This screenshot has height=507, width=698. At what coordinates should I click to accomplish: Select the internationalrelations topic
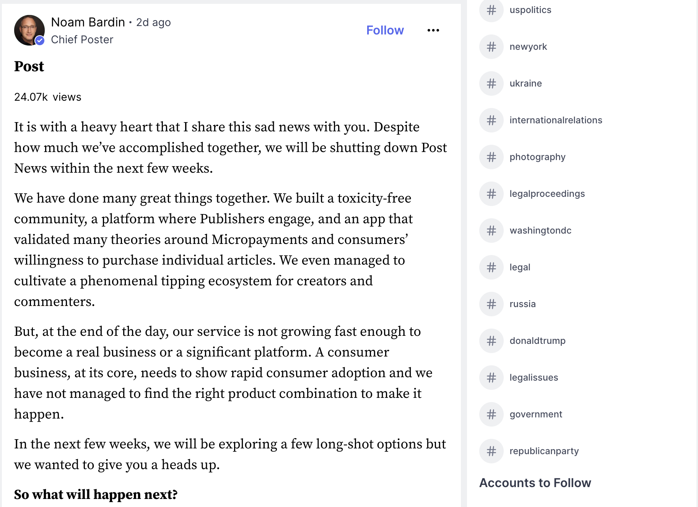point(555,120)
